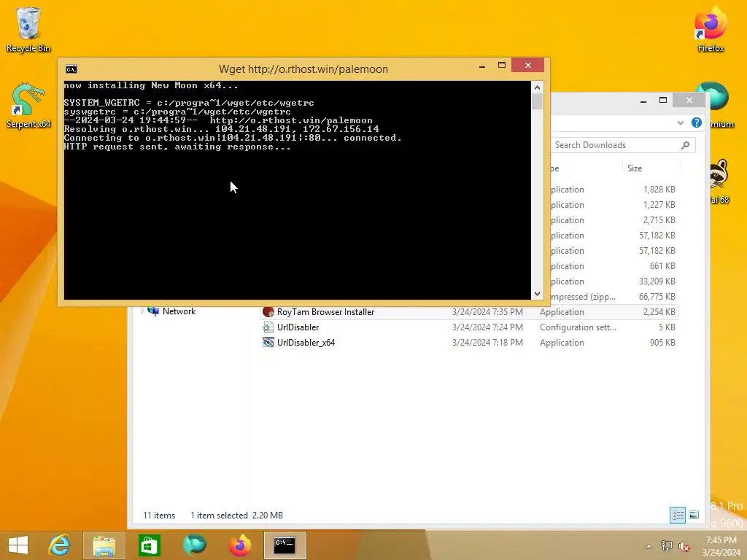This screenshot has width=747, height=560.
Task: Click the 905 KB size cell
Action: pos(662,343)
